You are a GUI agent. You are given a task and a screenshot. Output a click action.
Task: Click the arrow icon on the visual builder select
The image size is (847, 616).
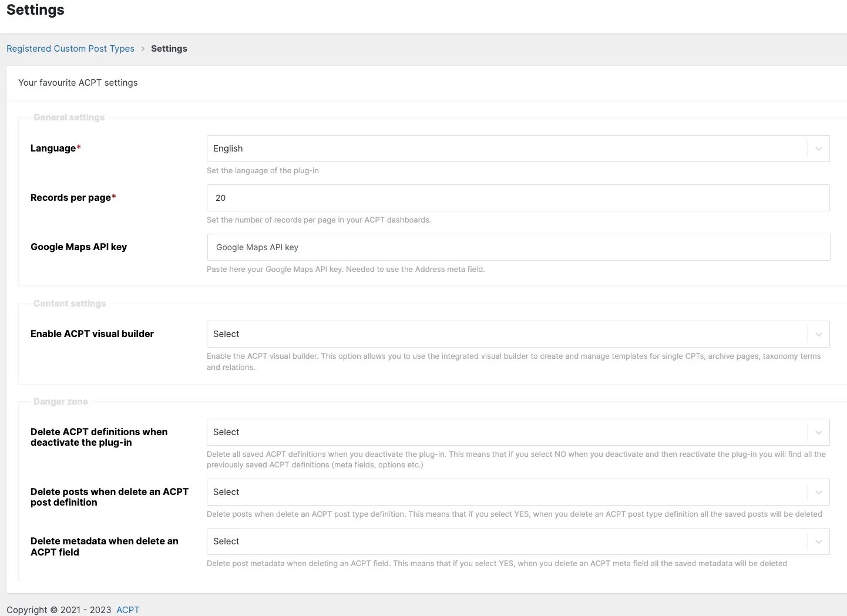click(818, 335)
